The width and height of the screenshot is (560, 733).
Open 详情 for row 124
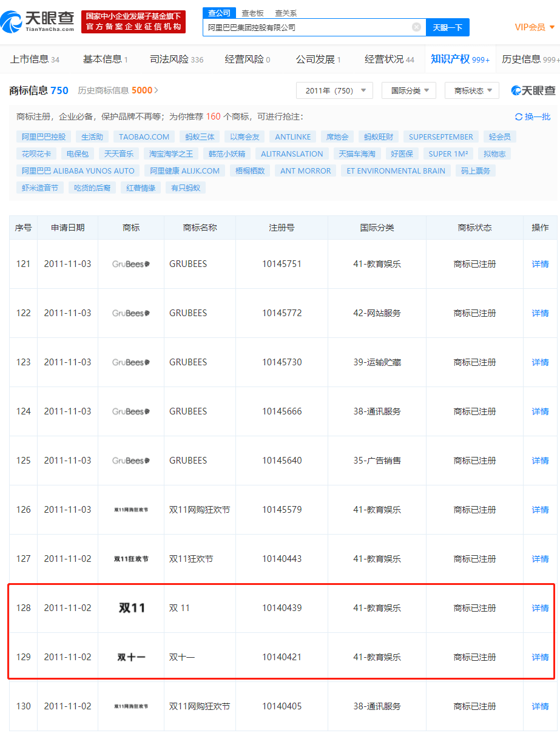(540, 411)
